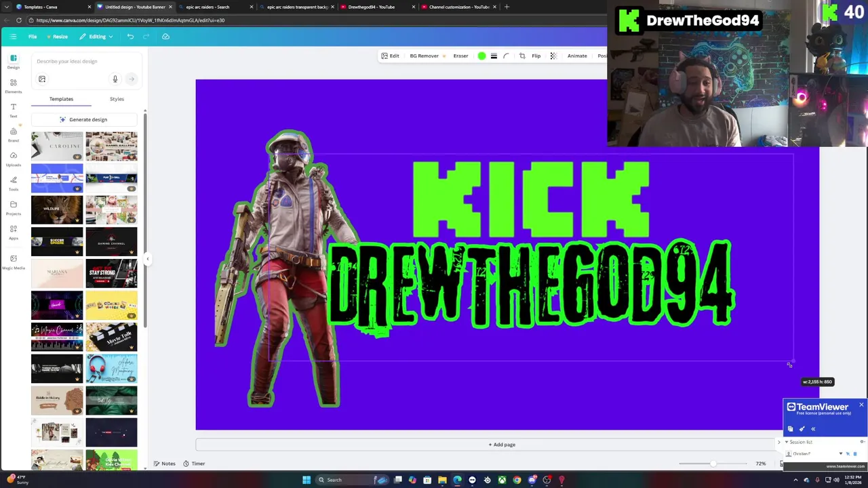Click the browser address bar URL
The height and width of the screenshot is (488, 868).
(x=130, y=20)
